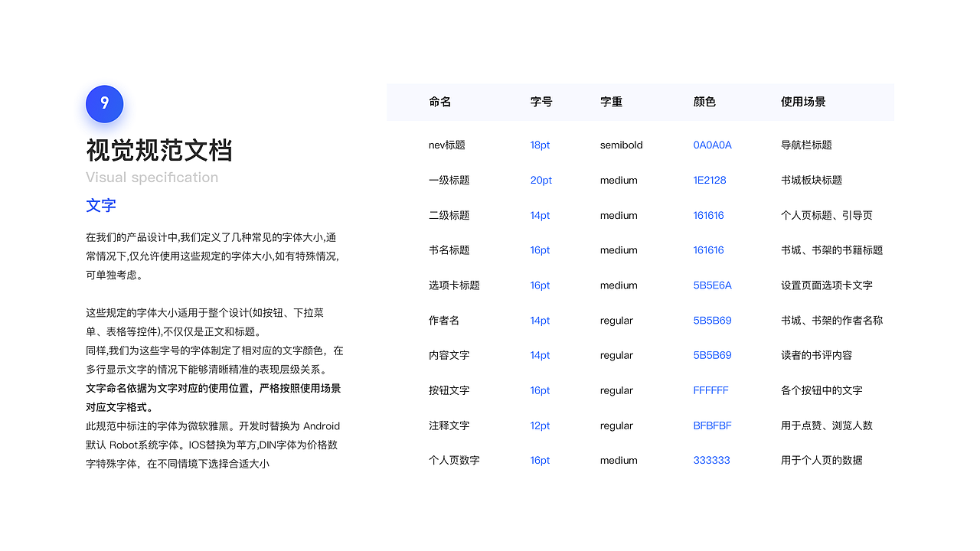The width and height of the screenshot is (980, 551).
Task: Click the gray Visual specification subtitle
Action: (152, 178)
